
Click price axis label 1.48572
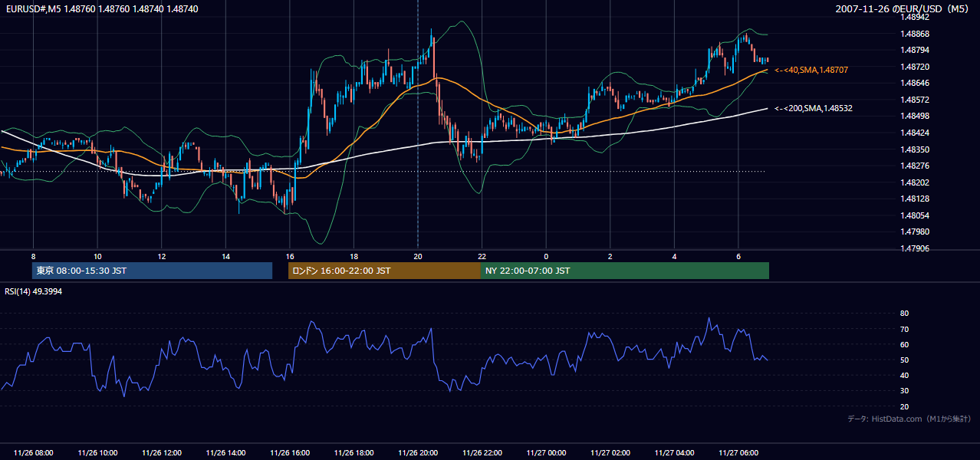915,100
